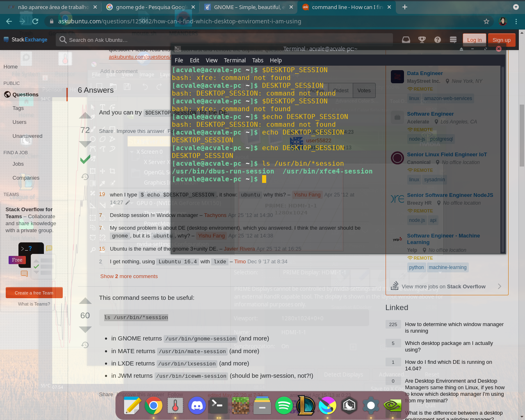Open NVIDIA settings from the dock
This screenshot has height=420, width=525.
click(393, 406)
